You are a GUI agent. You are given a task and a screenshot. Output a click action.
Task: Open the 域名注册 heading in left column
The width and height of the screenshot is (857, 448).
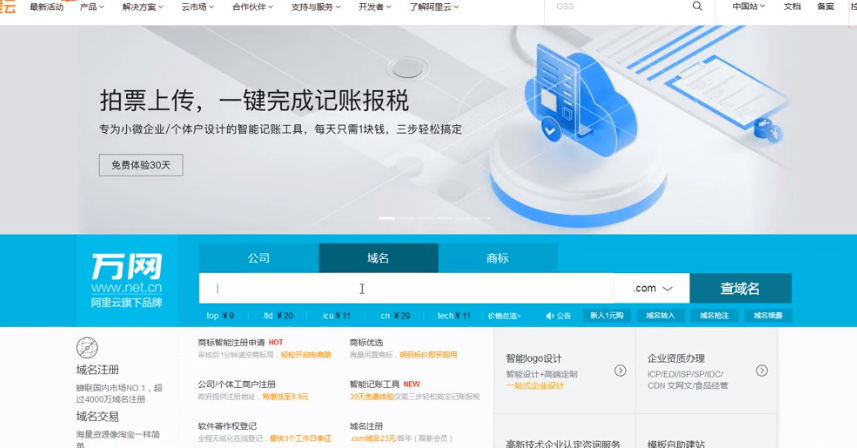[x=97, y=370]
